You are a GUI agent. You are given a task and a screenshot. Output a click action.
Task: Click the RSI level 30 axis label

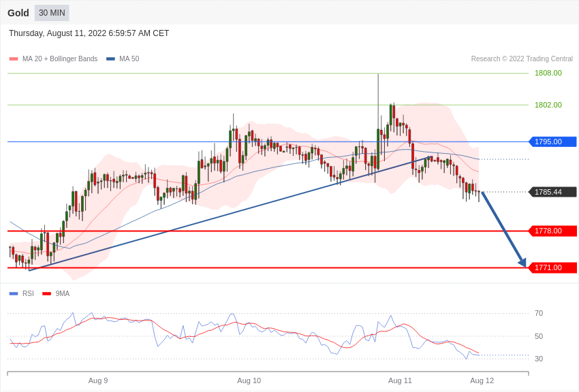539,359
